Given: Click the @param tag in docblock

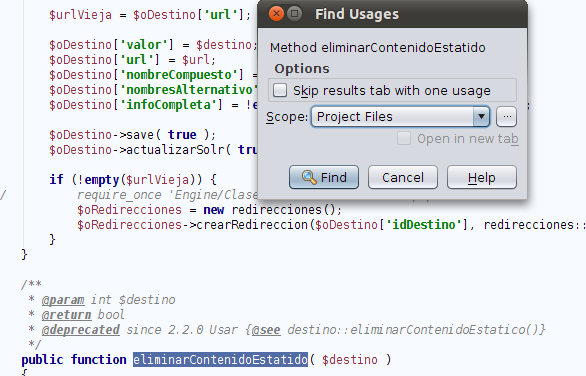Looking at the screenshot, I should pyautogui.click(x=63, y=300).
